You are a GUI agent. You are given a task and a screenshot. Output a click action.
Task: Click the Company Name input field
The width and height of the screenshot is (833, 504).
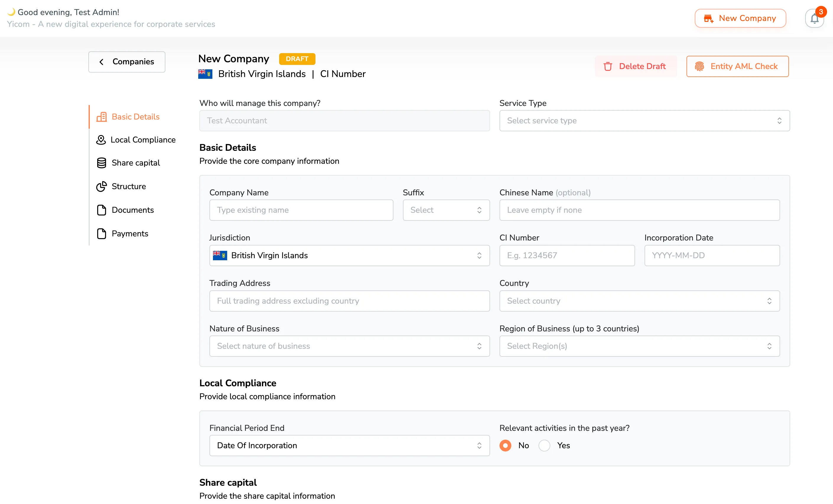[301, 210]
